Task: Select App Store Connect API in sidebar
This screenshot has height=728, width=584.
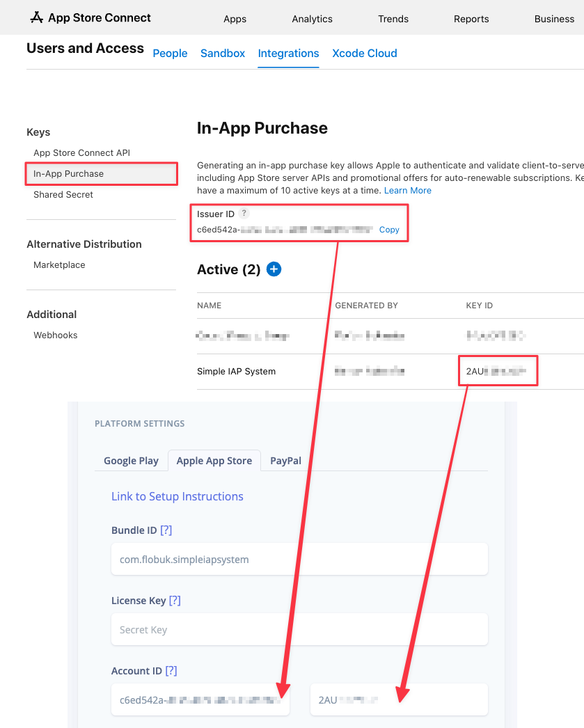Action: click(x=81, y=153)
